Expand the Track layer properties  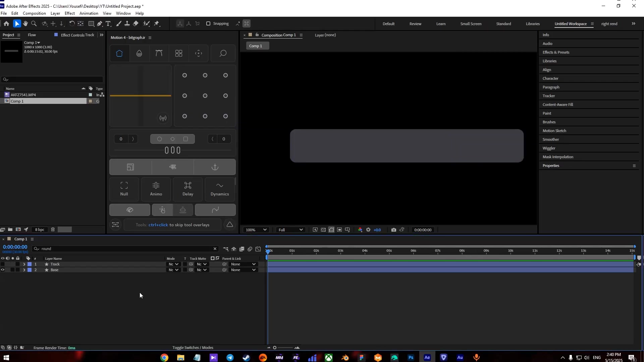(x=24, y=264)
